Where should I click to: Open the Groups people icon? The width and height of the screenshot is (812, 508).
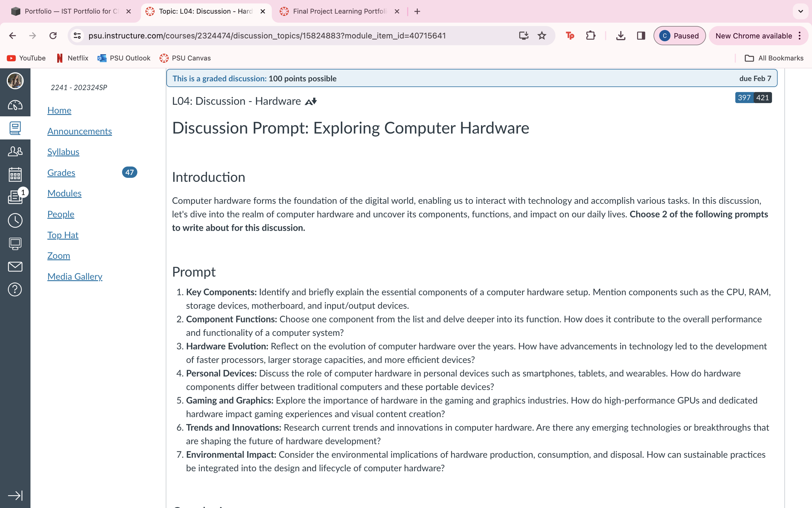tap(15, 151)
